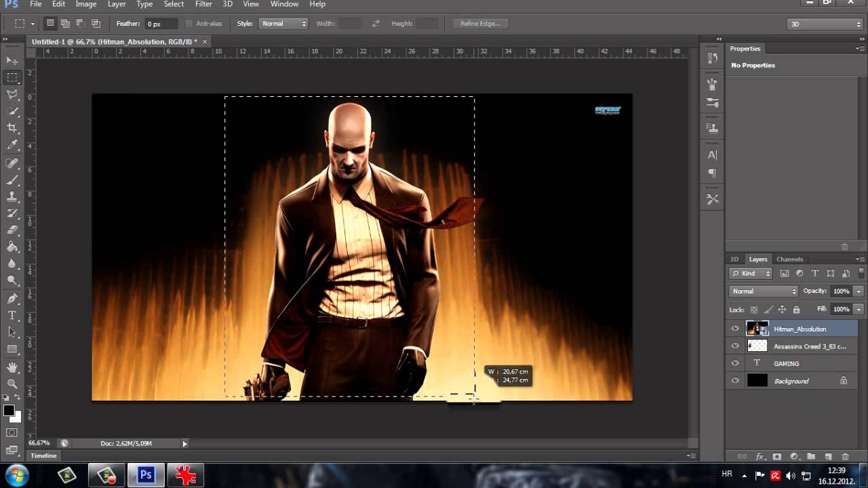Viewport: 868px width, 488px height.
Task: Select the Lasso tool
Action: [12, 94]
